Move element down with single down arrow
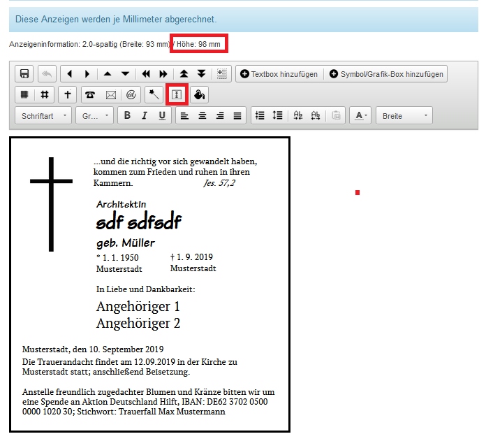This screenshot has height=448, width=486. coord(125,74)
